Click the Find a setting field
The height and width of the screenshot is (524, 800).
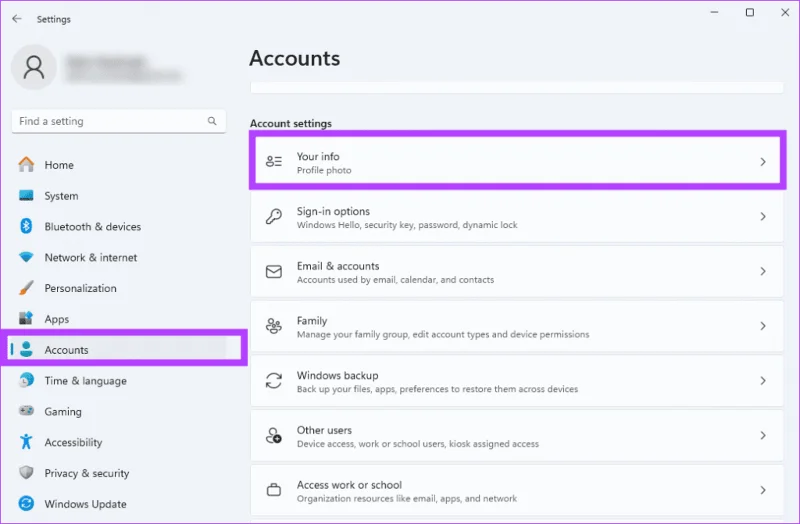(x=118, y=121)
